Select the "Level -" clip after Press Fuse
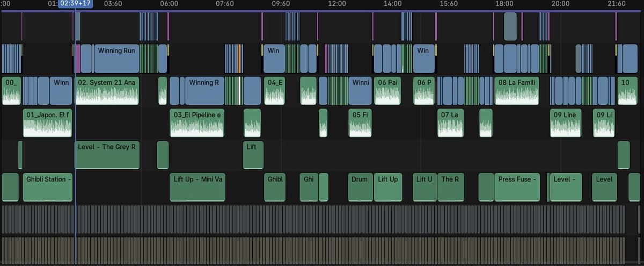The width and height of the screenshot is (644, 266). 566,187
